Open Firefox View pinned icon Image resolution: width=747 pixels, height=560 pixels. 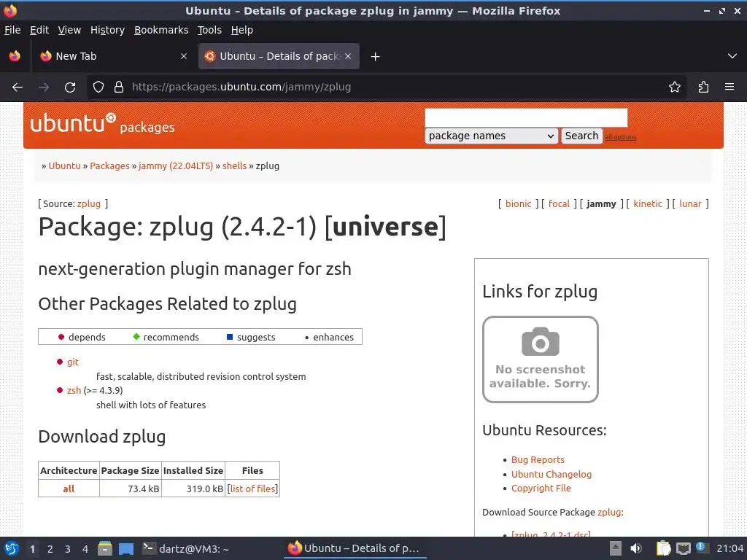tap(15, 56)
